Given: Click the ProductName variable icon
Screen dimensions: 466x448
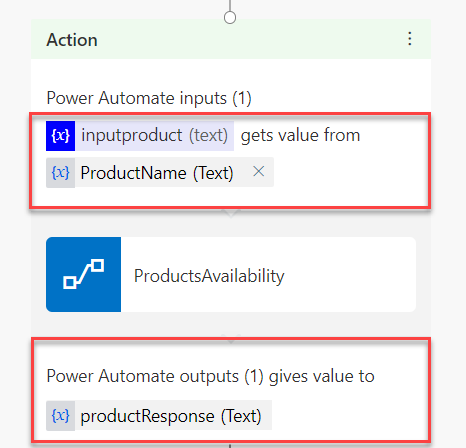Looking at the screenshot, I should [61, 173].
